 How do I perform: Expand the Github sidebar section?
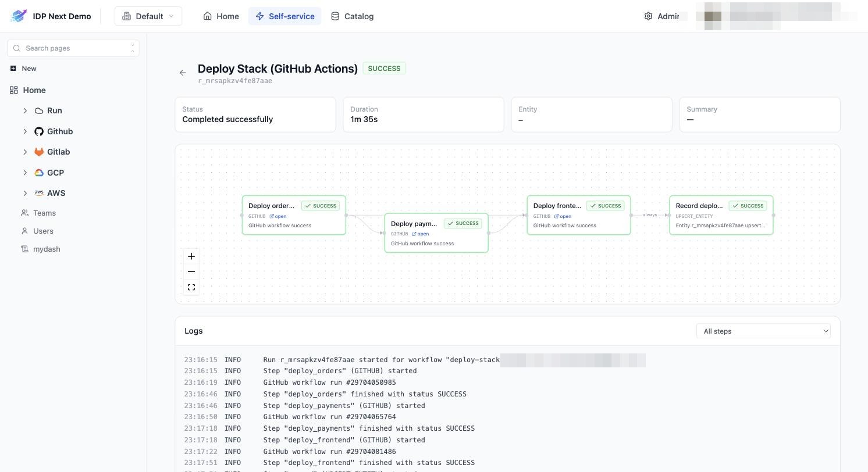tap(25, 131)
